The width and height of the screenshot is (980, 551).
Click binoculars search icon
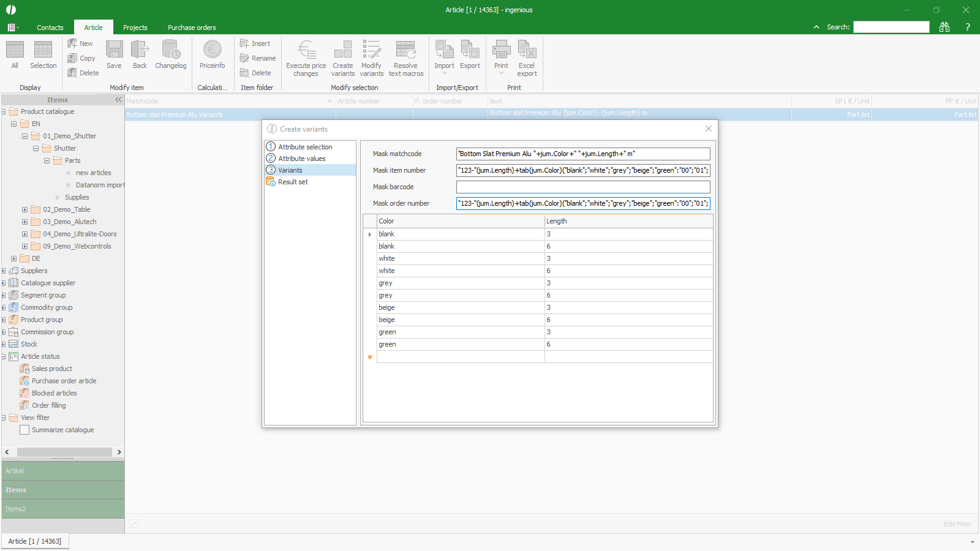tap(944, 27)
